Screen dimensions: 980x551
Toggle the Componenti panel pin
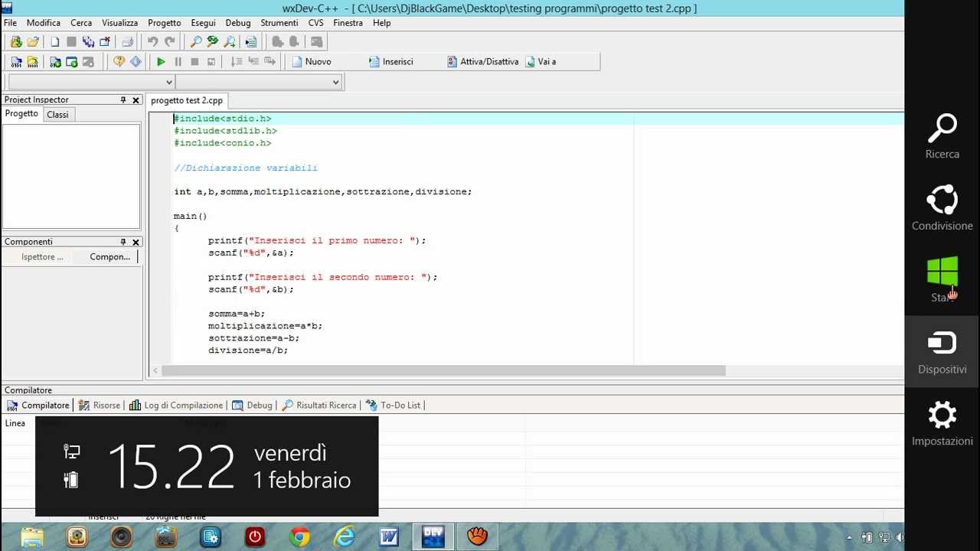pos(123,243)
